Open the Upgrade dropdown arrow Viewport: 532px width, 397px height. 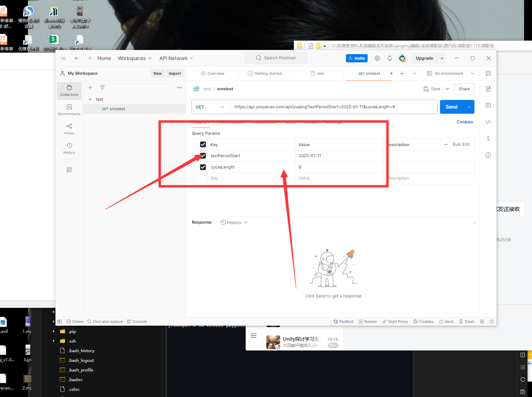tap(442, 58)
